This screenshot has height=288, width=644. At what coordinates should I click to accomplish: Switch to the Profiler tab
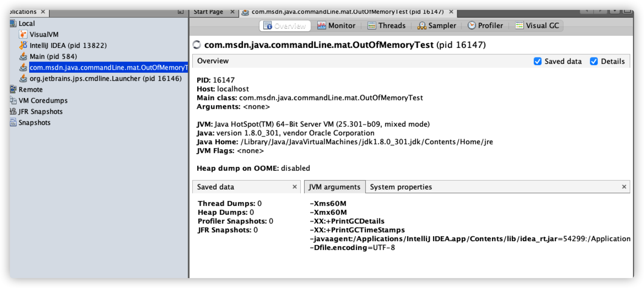[485, 26]
